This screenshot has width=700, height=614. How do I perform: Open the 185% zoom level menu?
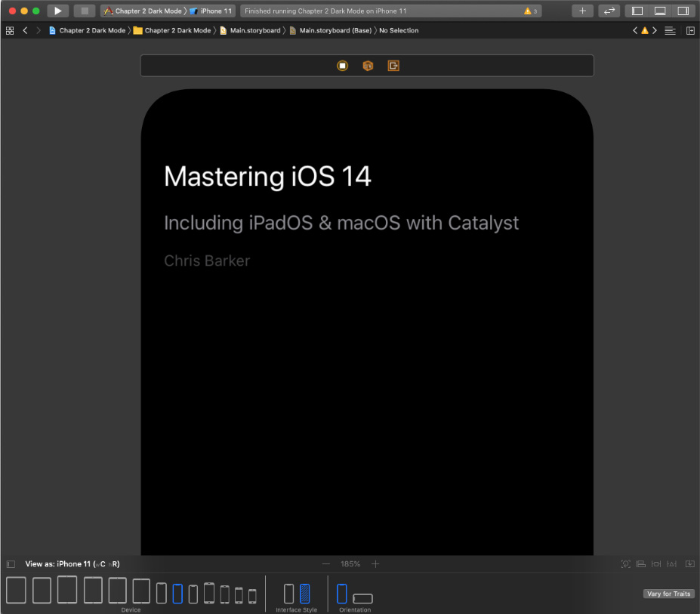click(350, 564)
